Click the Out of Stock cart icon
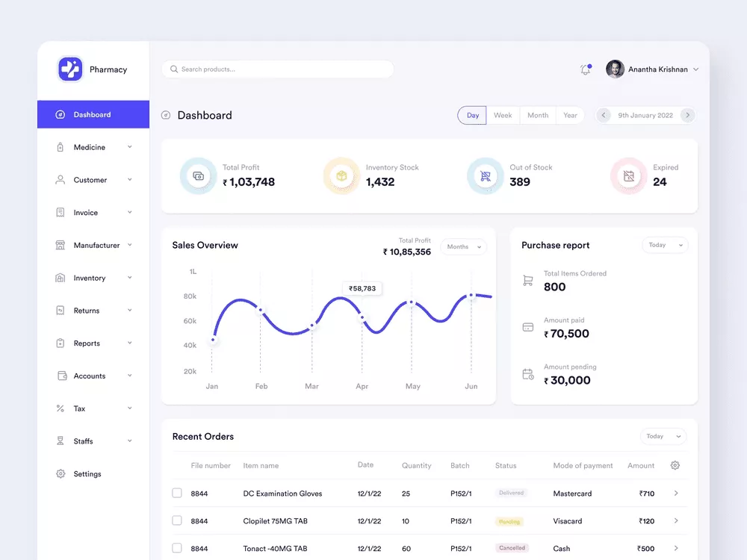747x560 pixels. click(485, 176)
